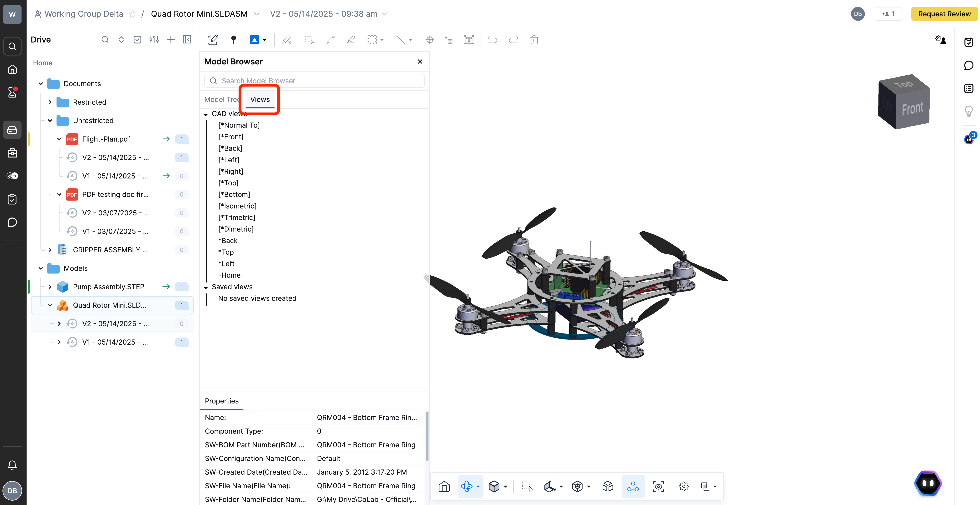
Task: Click the Properties panel scrollbar
Action: pyautogui.click(x=427, y=436)
